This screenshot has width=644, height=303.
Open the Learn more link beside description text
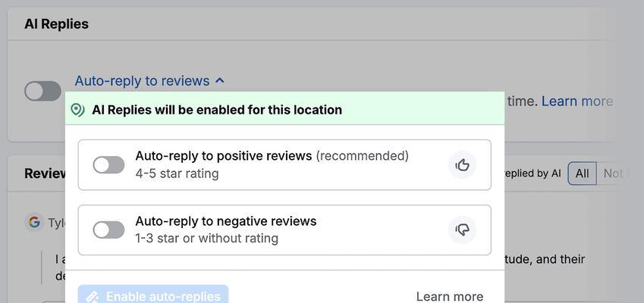(x=577, y=101)
